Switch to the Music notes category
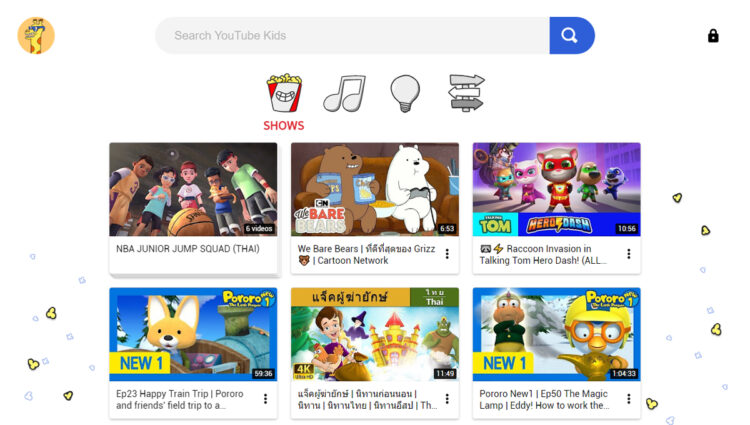 [344, 93]
